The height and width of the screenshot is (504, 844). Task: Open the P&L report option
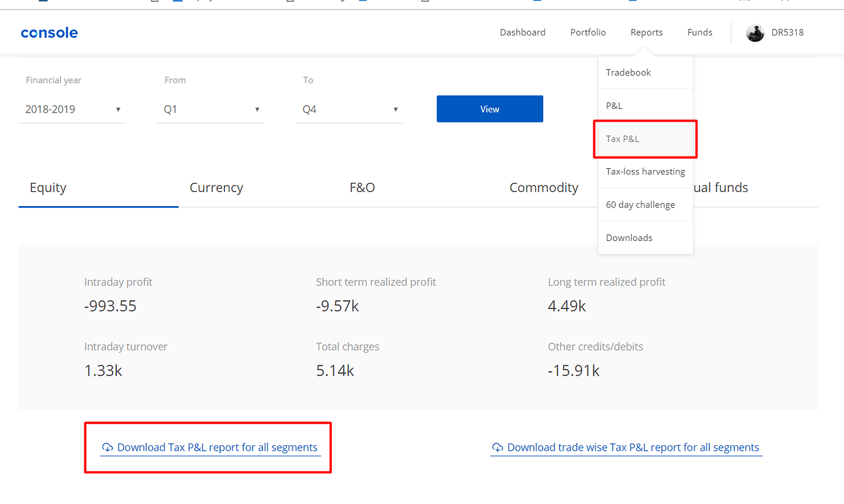click(x=613, y=105)
